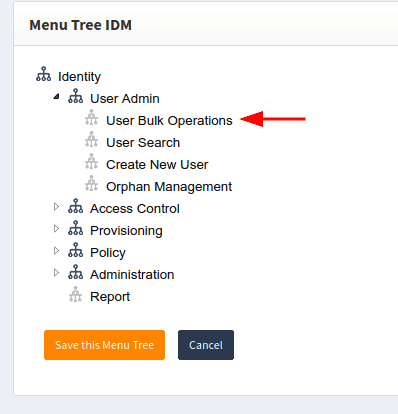
Task: Click the grey icon next to Report
Action: tap(76, 294)
